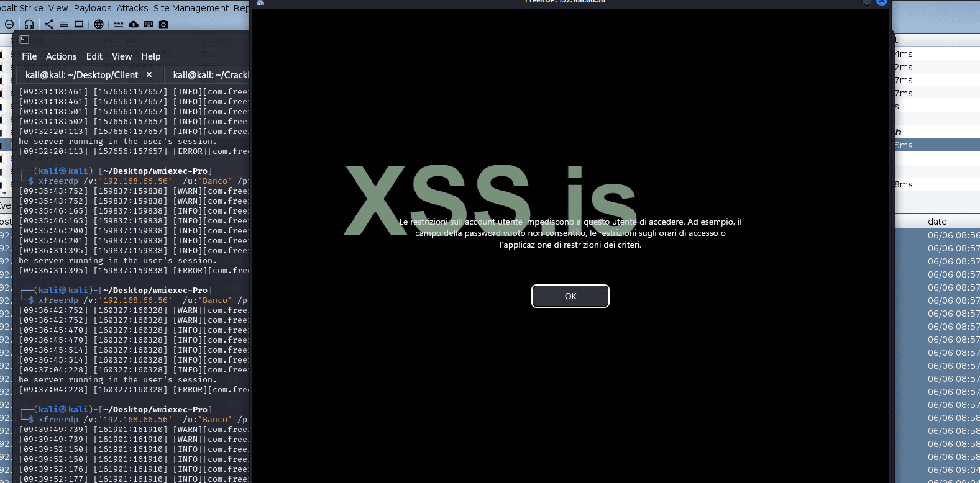Screen dimensions: 980x483
Task: Click terminal log line timestamped 09:31:18:501
Action: tap(134, 112)
